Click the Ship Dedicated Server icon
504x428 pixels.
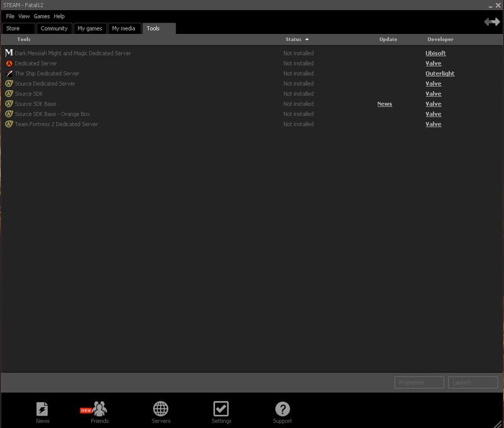point(9,74)
